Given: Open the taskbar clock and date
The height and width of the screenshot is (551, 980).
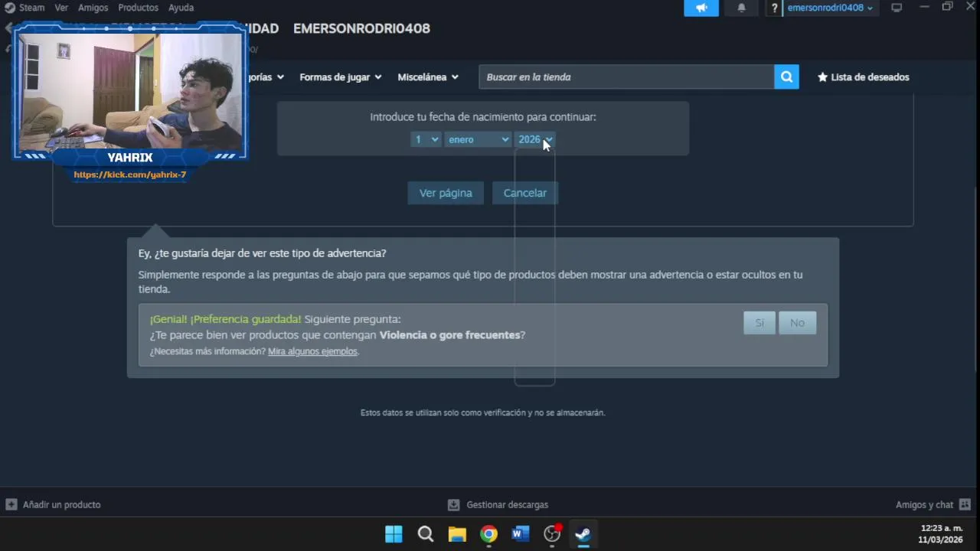Looking at the screenshot, I should pyautogui.click(x=941, y=534).
